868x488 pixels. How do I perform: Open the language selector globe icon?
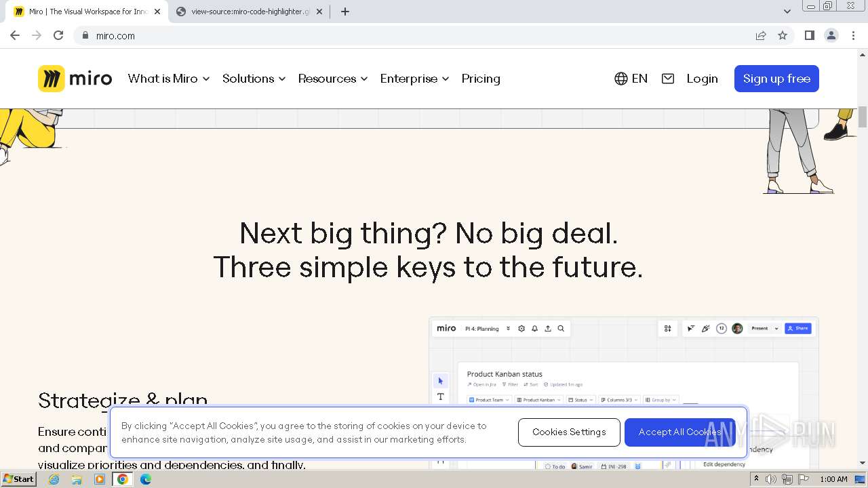pyautogui.click(x=620, y=79)
